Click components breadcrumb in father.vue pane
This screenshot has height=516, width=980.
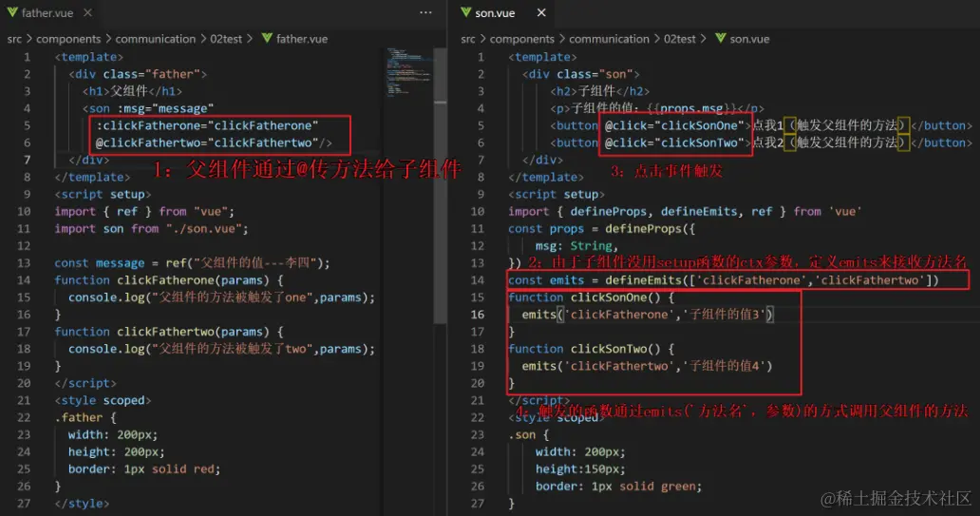[x=68, y=39]
